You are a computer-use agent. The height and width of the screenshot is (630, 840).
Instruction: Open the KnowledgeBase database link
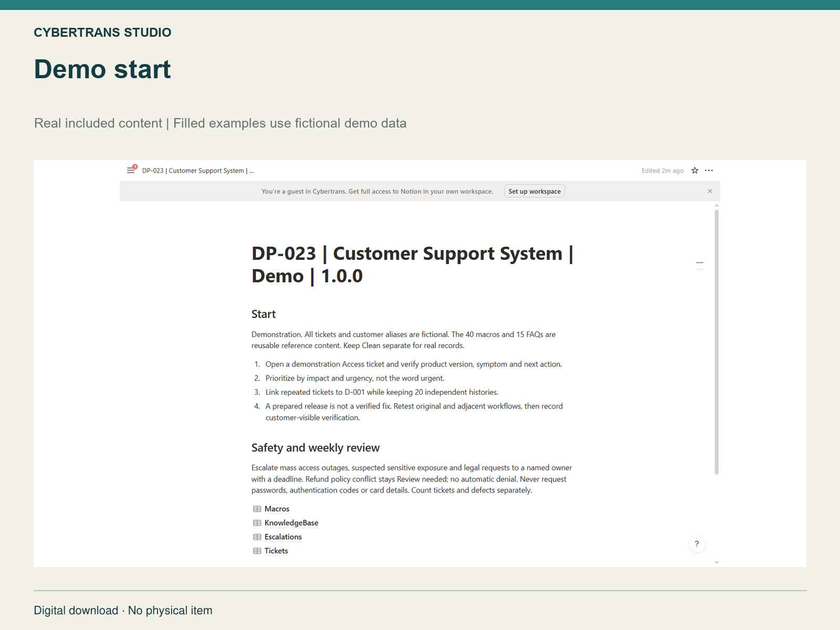pos(291,523)
